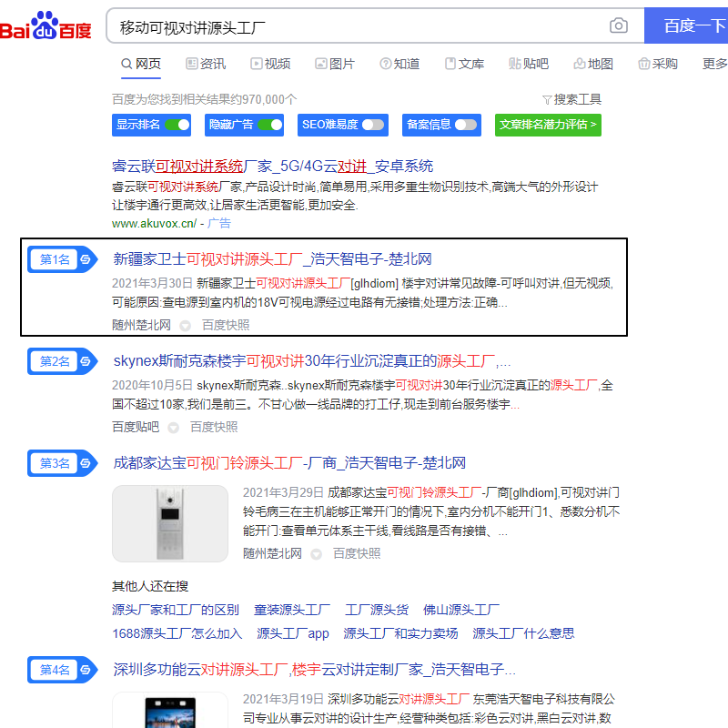The height and width of the screenshot is (728, 728).
Task: Search related query 源头工厂和实力卖场
Action: tap(400, 633)
